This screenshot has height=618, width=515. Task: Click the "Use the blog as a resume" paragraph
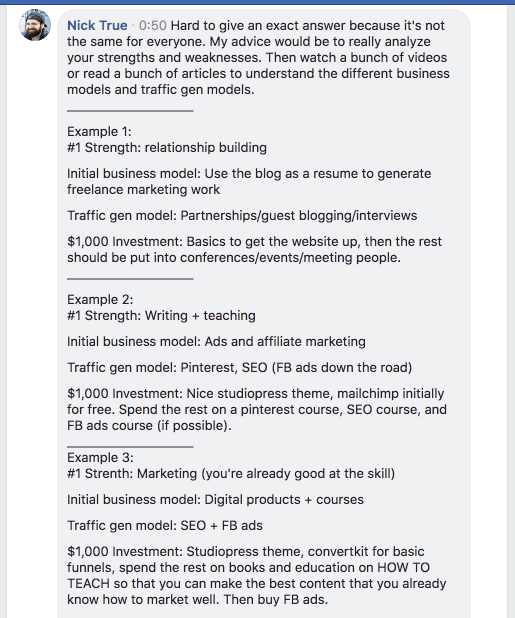[x=249, y=181]
